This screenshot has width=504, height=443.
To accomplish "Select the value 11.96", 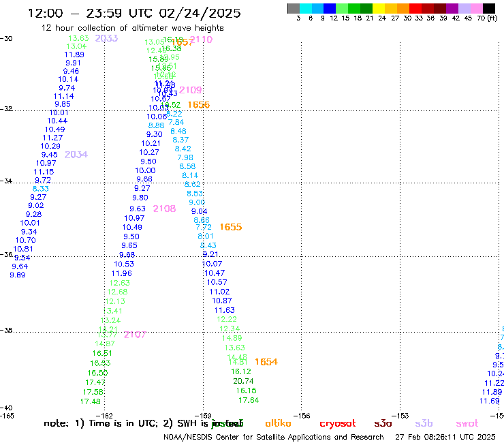I will click(x=122, y=273).
